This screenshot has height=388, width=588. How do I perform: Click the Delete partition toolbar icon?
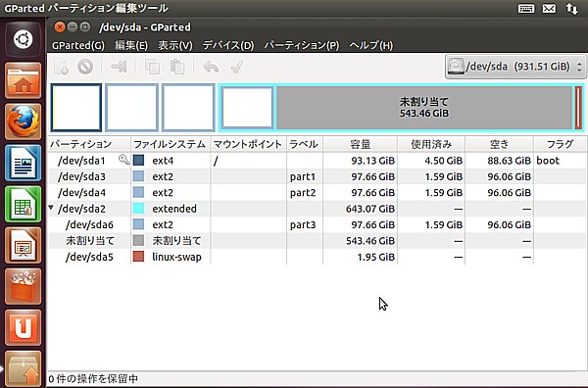[85, 67]
